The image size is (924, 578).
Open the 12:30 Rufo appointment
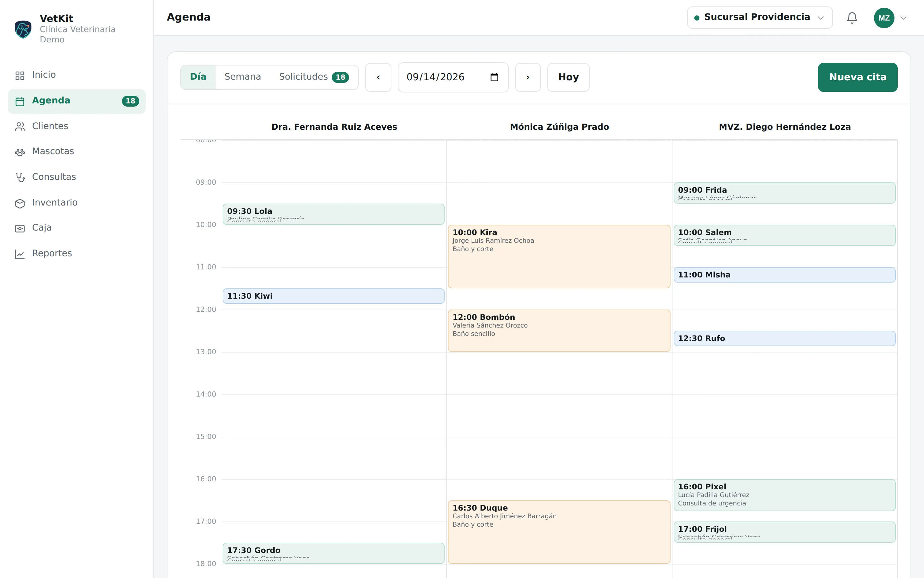click(784, 338)
